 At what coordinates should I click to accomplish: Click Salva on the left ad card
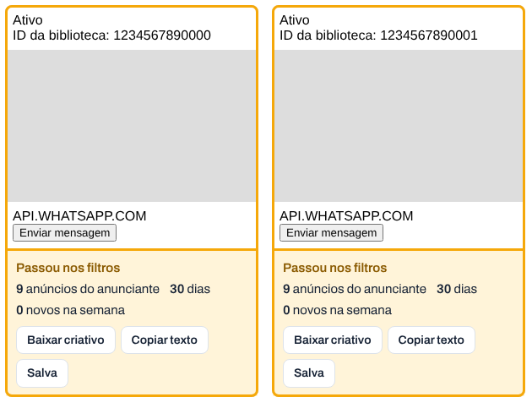click(42, 373)
